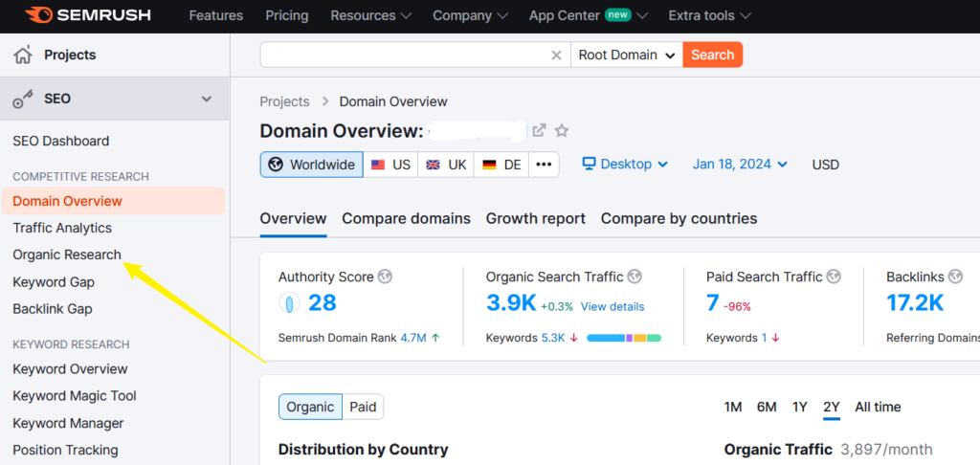Screen dimensions: 980x465
Task: Open domain in new tab icon
Action: [539, 130]
